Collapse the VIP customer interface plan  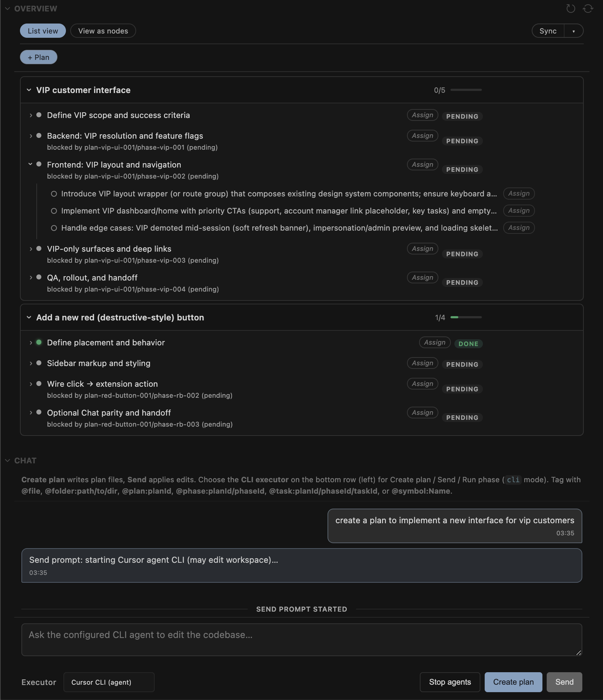pos(29,90)
